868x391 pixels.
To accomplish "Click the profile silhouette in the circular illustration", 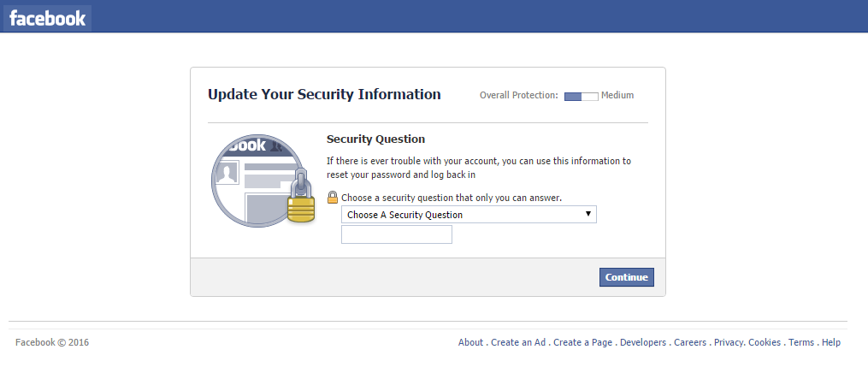I will click(x=227, y=174).
